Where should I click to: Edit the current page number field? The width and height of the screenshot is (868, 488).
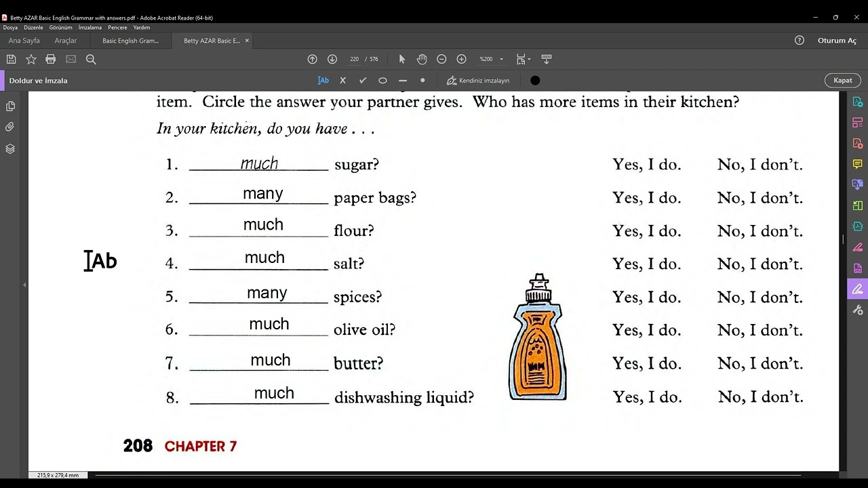tap(354, 59)
